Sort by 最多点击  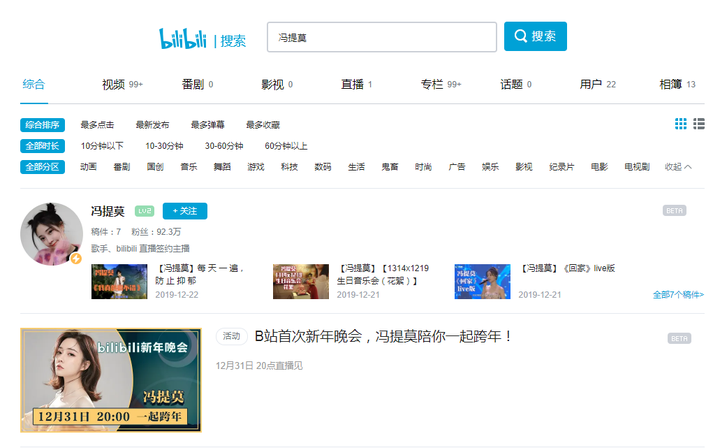(x=97, y=125)
